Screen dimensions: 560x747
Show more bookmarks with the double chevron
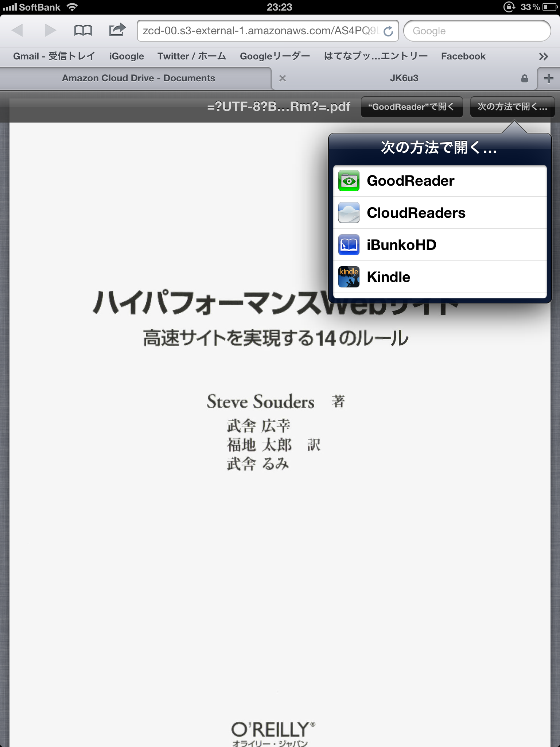point(543,57)
